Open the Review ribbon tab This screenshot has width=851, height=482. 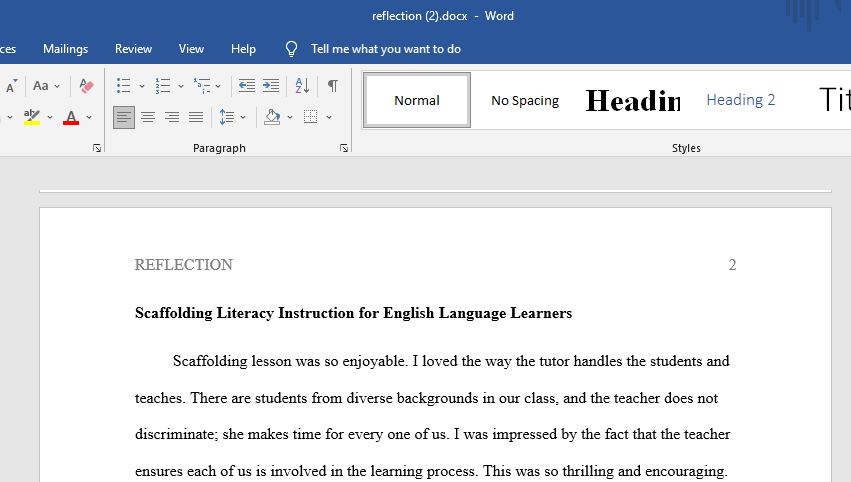tap(134, 49)
